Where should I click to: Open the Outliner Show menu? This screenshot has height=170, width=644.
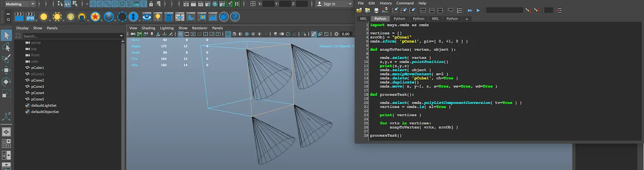click(x=38, y=28)
